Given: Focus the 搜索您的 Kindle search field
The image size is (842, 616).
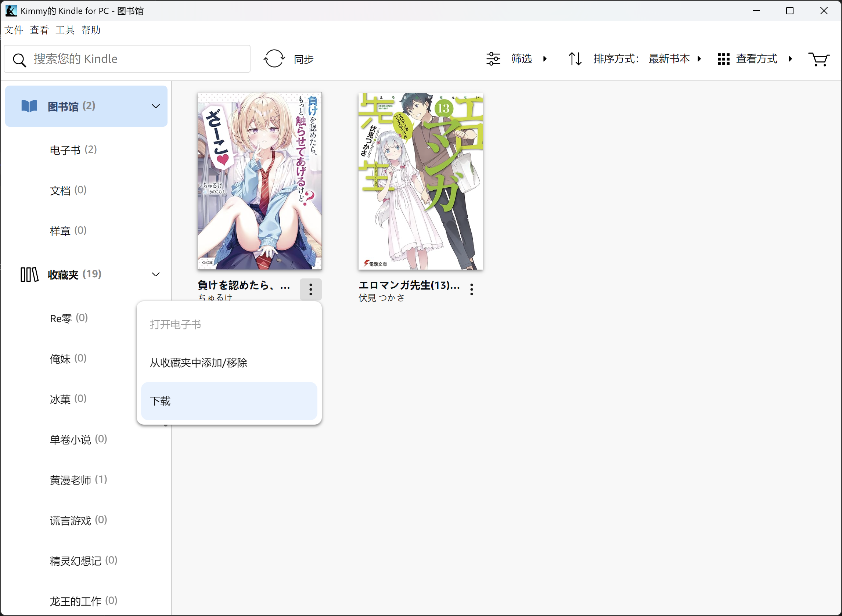Looking at the screenshot, I should [127, 59].
